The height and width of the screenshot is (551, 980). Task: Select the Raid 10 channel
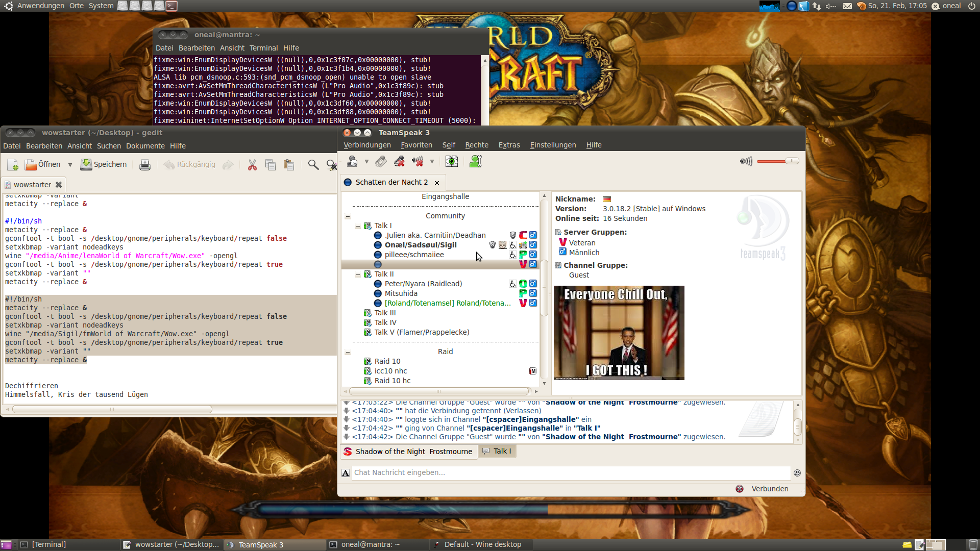point(387,361)
